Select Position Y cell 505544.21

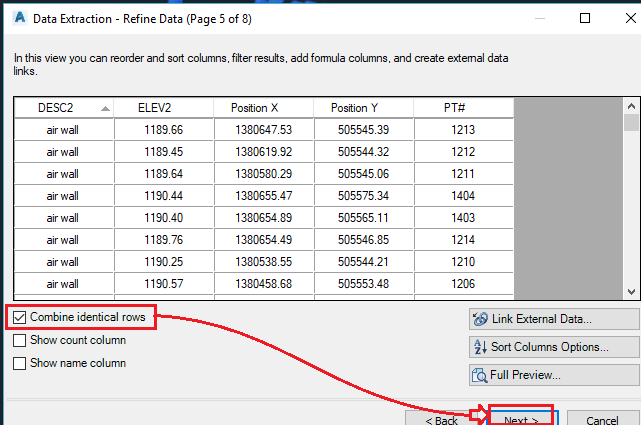(363, 262)
